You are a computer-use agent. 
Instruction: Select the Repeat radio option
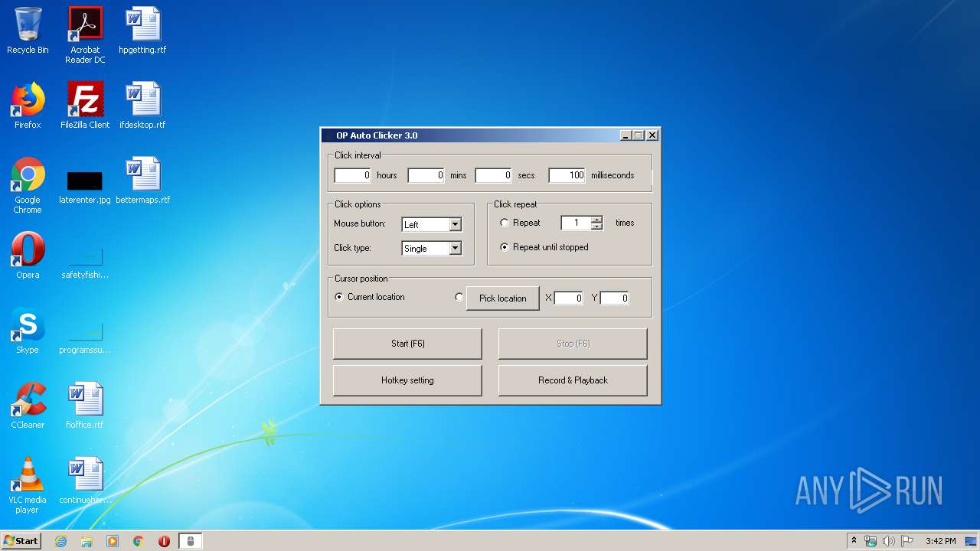click(505, 223)
